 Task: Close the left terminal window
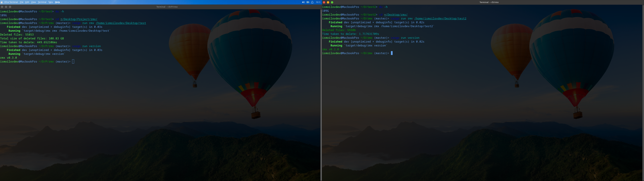click(2, 7)
